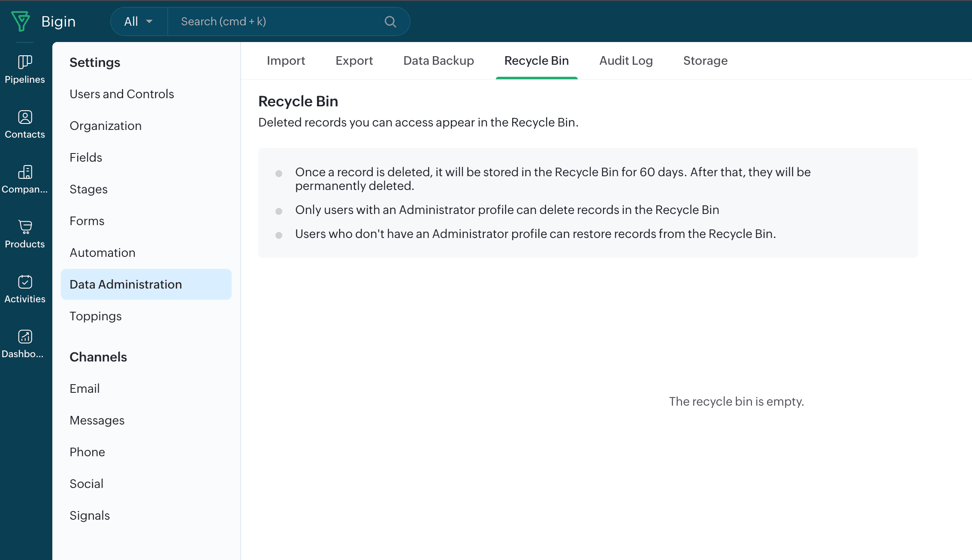
Task: Select the Export tab
Action: point(354,61)
